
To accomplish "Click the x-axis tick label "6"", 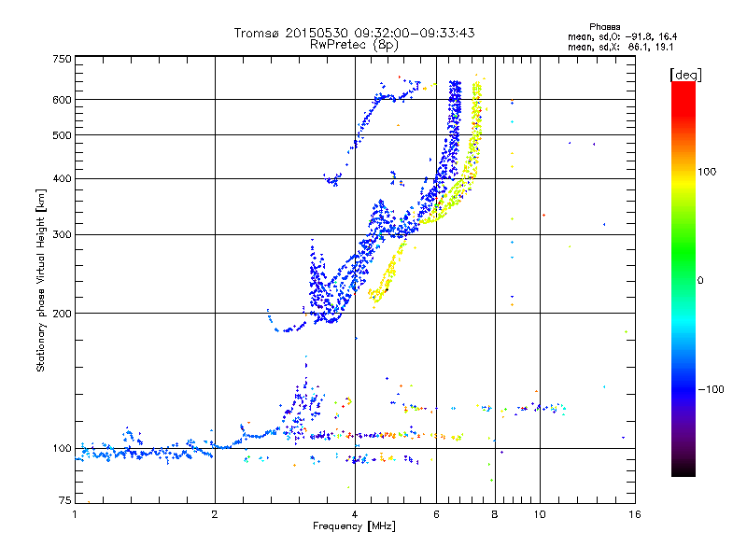I will tap(437, 514).
